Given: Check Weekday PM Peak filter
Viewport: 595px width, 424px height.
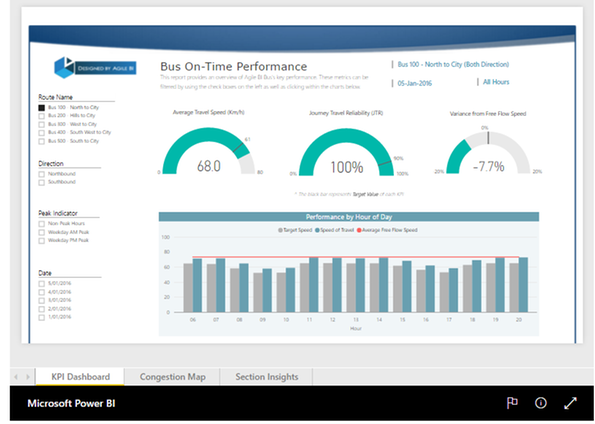Looking at the screenshot, I should coord(42,241).
